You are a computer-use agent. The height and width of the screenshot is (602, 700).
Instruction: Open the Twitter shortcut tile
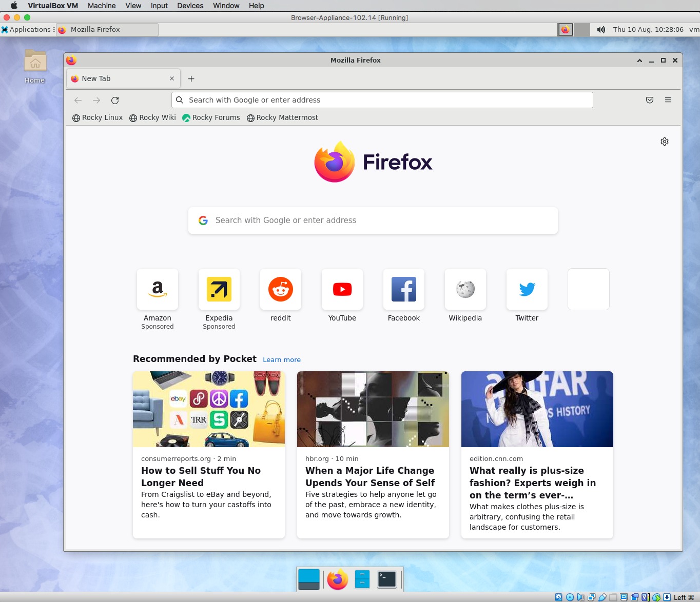(527, 289)
